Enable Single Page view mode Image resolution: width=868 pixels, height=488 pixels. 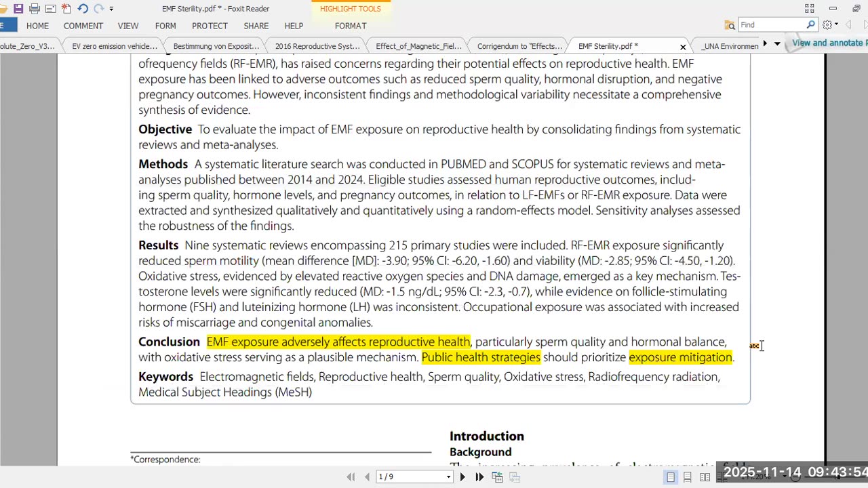point(671,477)
